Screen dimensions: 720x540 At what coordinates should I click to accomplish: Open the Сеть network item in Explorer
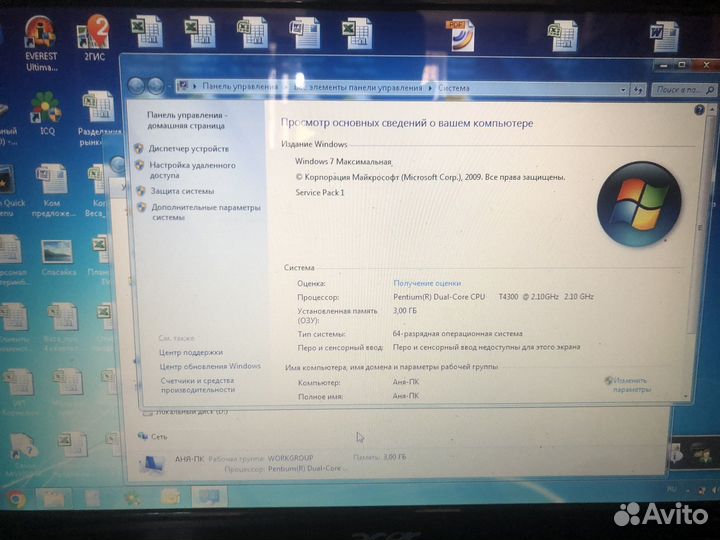click(x=153, y=436)
